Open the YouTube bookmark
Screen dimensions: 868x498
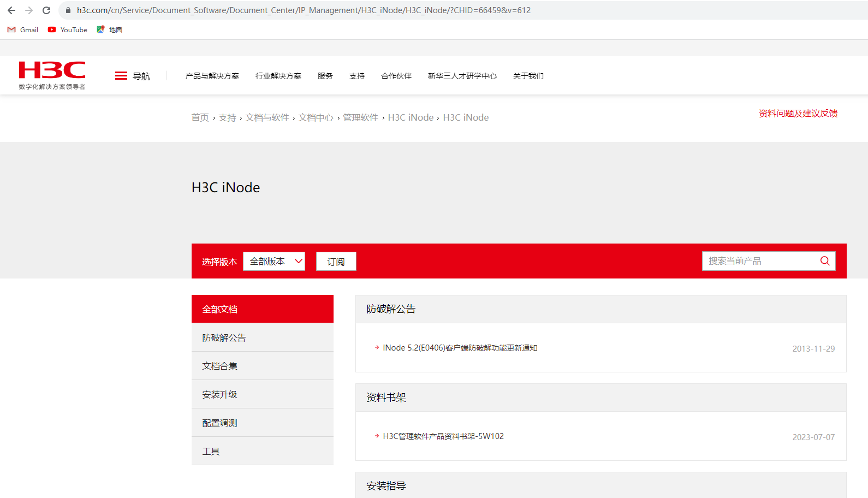click(x=68, y=29)
